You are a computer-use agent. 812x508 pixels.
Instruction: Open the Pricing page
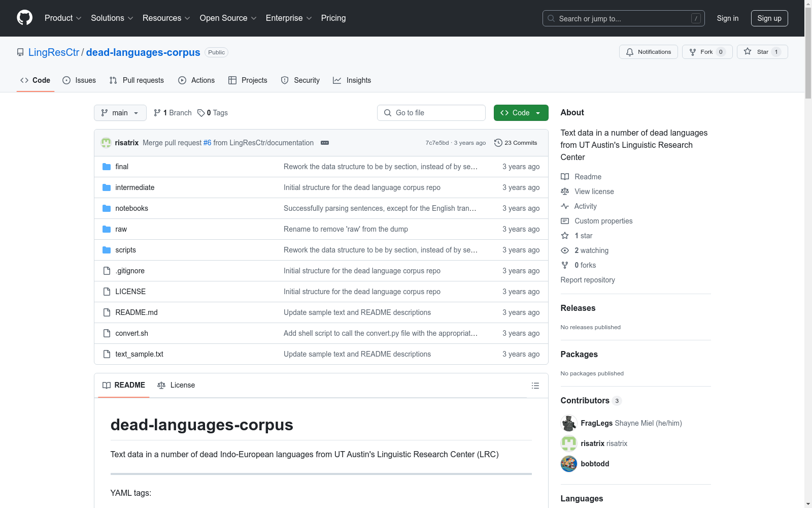pos(333,18)
